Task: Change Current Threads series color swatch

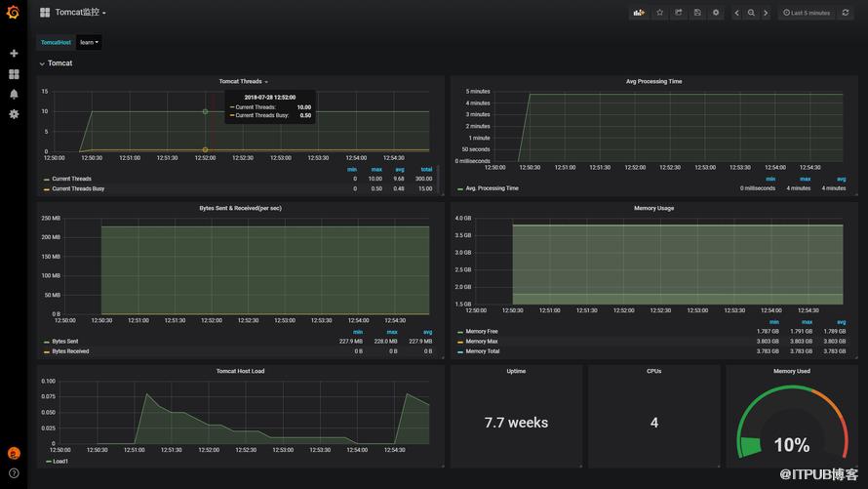Action: [47, 180]
